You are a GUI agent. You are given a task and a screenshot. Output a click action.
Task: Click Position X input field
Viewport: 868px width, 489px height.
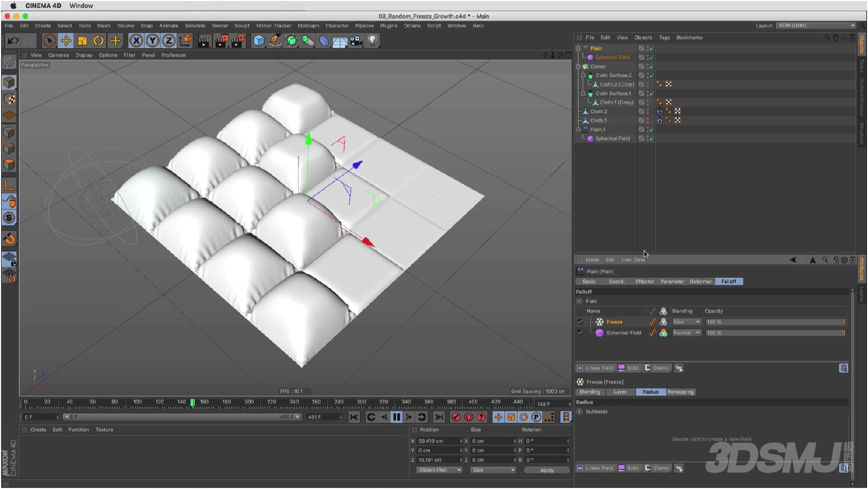point(439,441)
